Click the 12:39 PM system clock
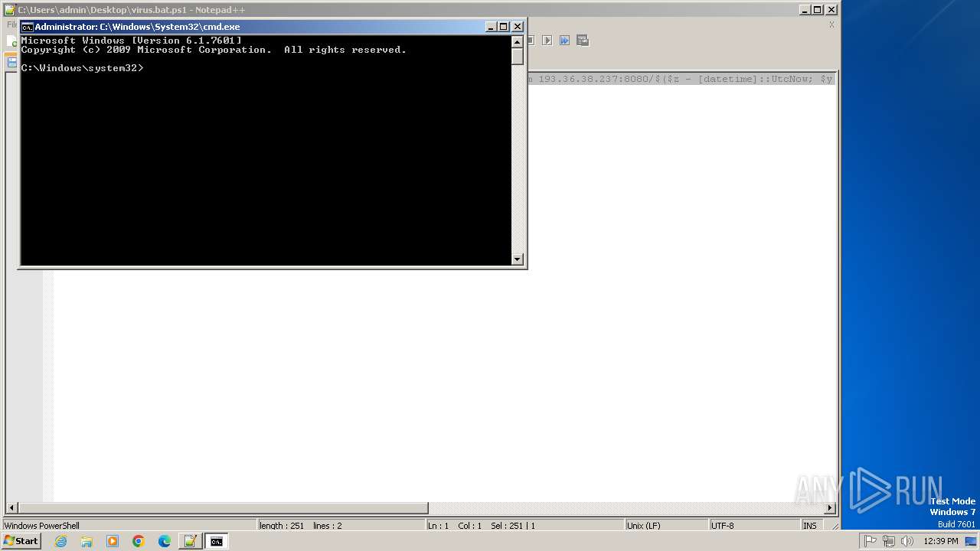Image resolution: width=980 pixels, height=551 pixels. point(941,541)
